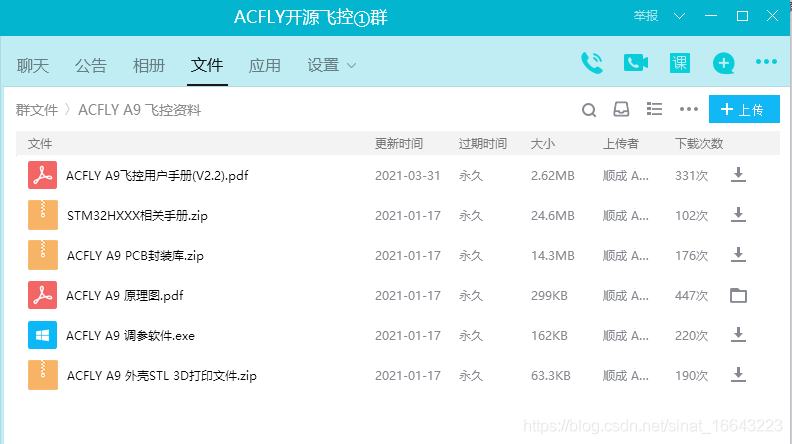Click size 299KB cell

(x=549, y=295)
